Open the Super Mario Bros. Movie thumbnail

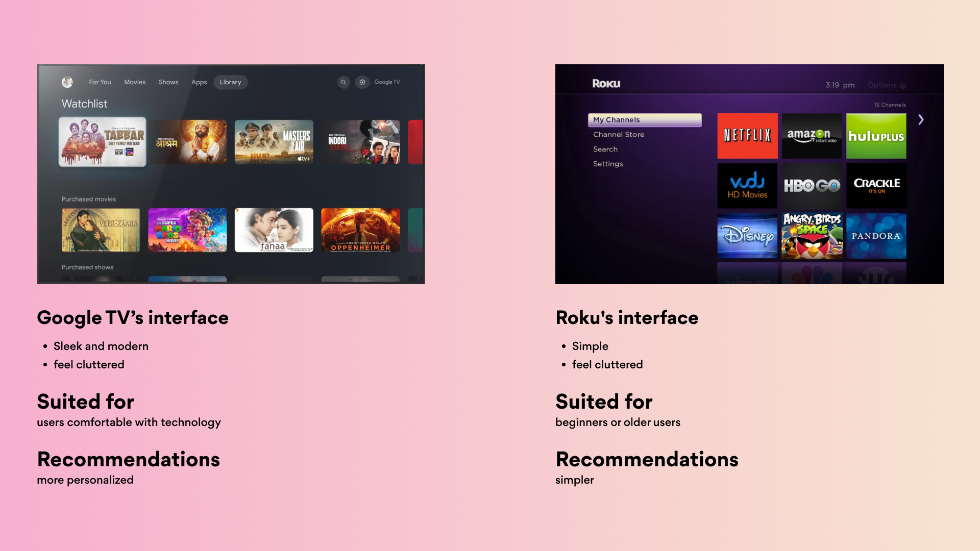187,230
